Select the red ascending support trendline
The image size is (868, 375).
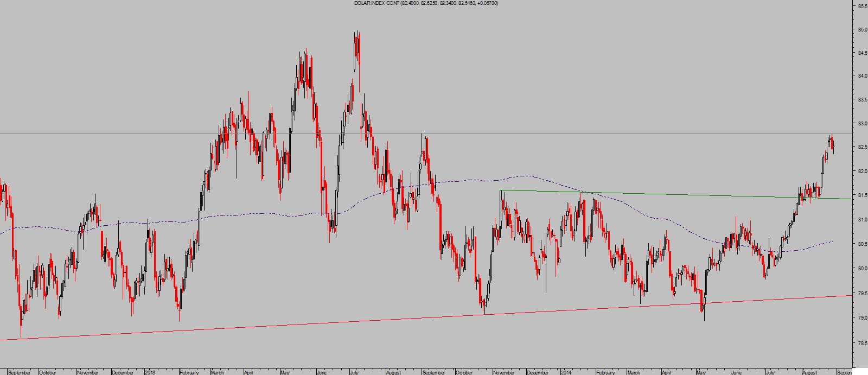pos(325,323)
